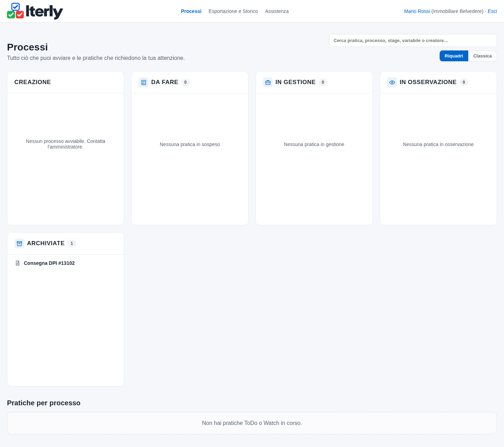This screenshot has width=504, height=447.
Task: Focus the Cerca pratica search field
Action: point(413,41)
